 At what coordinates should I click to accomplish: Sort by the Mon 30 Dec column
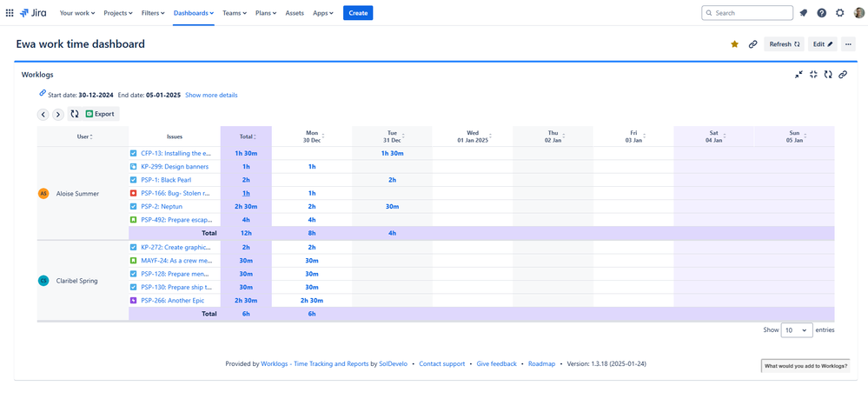tap(312, 136)
